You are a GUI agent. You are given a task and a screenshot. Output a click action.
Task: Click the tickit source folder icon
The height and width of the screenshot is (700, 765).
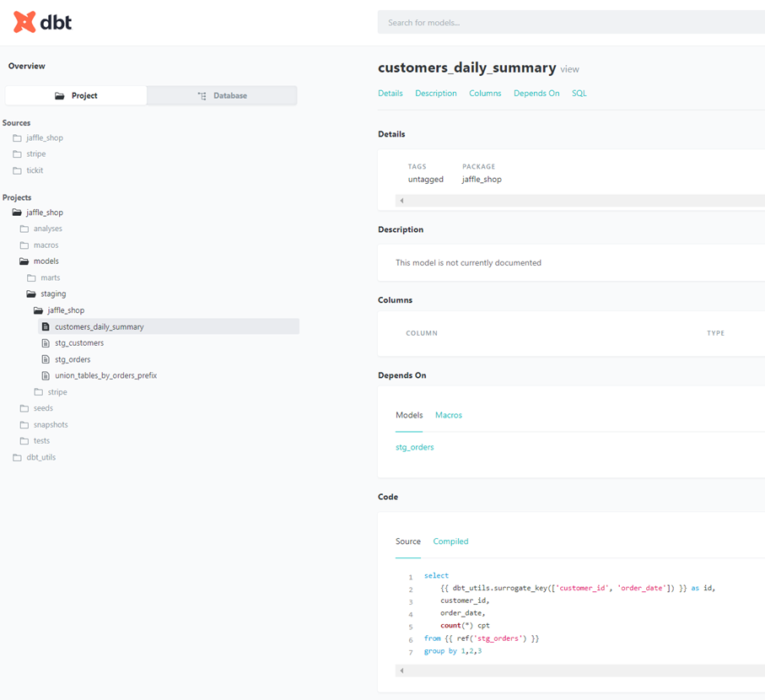pos(17,170)
